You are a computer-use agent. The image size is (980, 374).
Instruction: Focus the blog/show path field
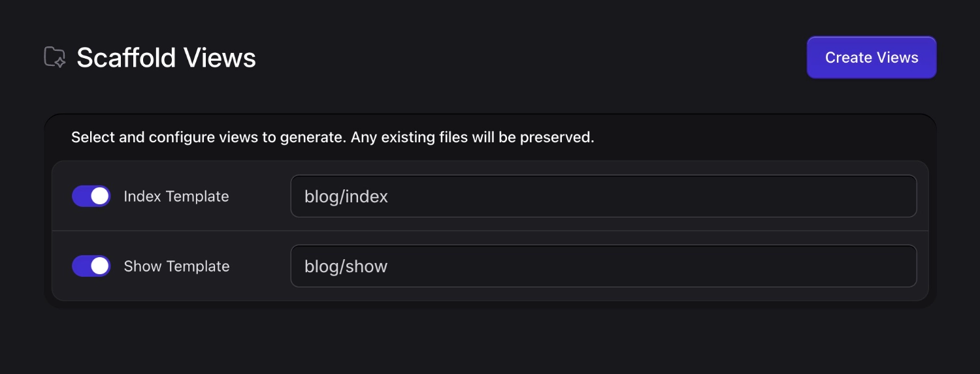tap(603, 266)
